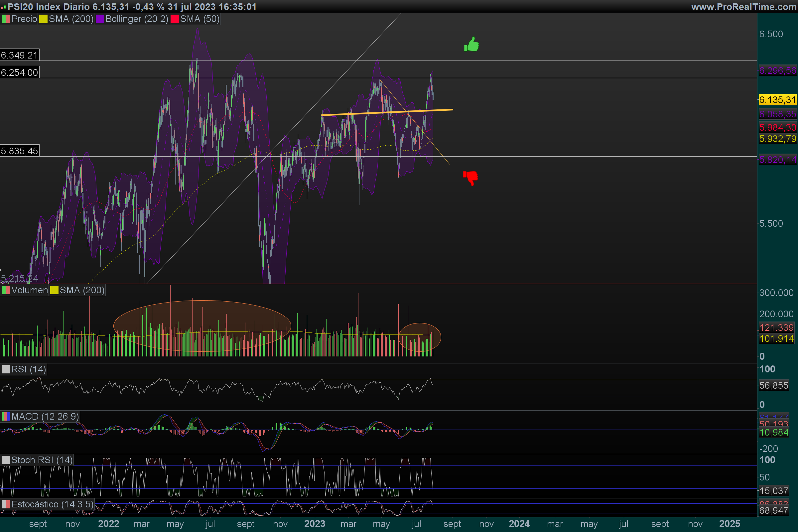Image resolution: width=798 pixels, height=532 pixels.
Task: Click the Volumen panel legend icon
Action: point(6,290)
